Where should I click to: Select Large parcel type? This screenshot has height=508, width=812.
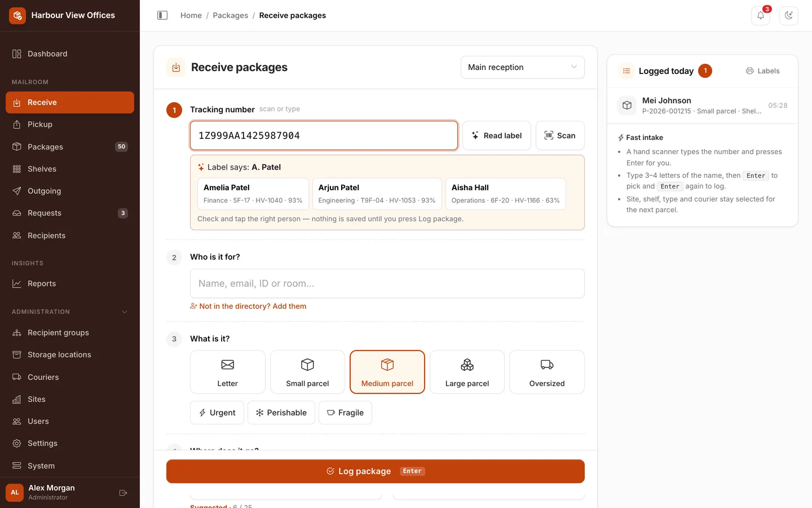coord(467,372)
